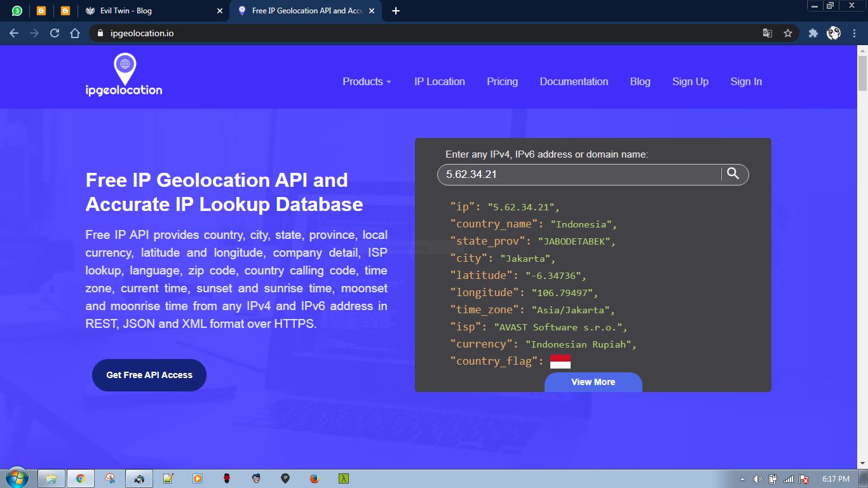Click the "106.79497" longitude value

pyautogui.click(x=562, y=293)
